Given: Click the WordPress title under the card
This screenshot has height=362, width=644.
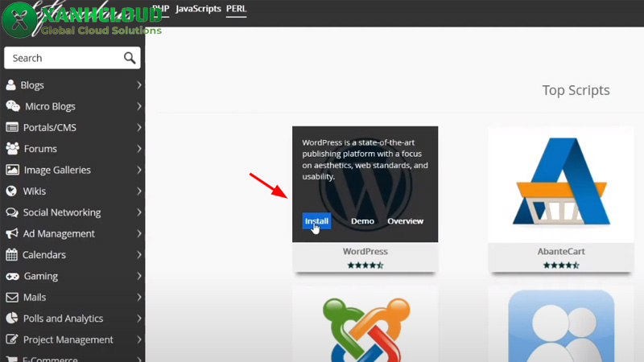Looking at the screenshot, I should coord(365,251).
